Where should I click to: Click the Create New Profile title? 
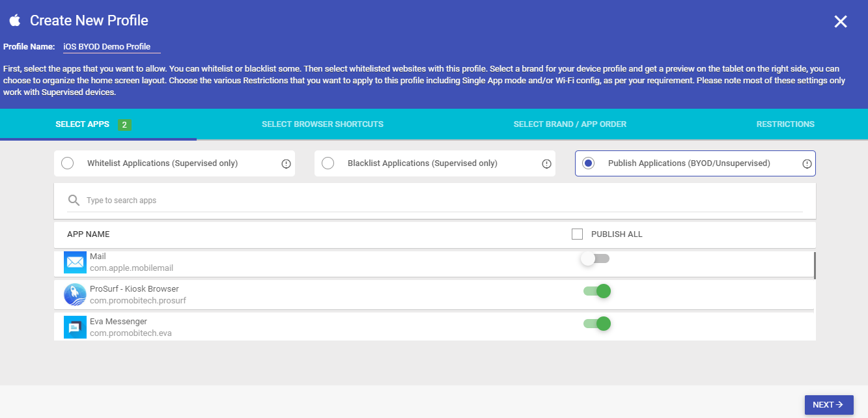[89, 21]
